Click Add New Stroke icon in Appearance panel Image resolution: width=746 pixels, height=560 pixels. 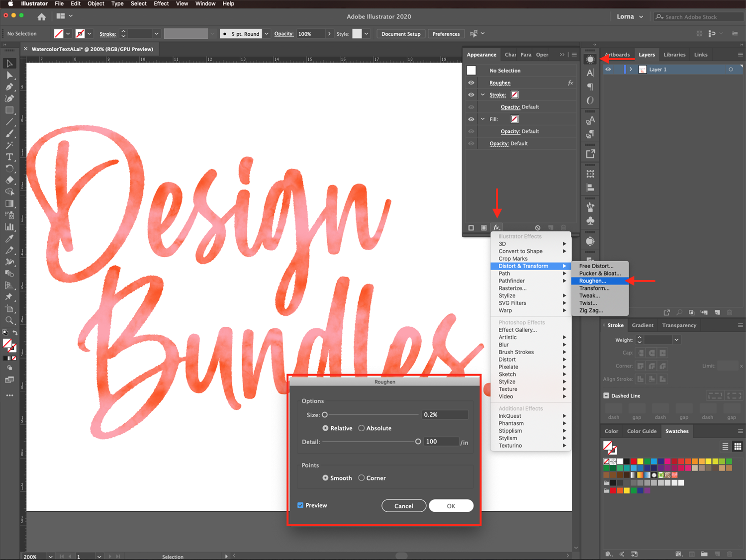click(x=471, y=228)
